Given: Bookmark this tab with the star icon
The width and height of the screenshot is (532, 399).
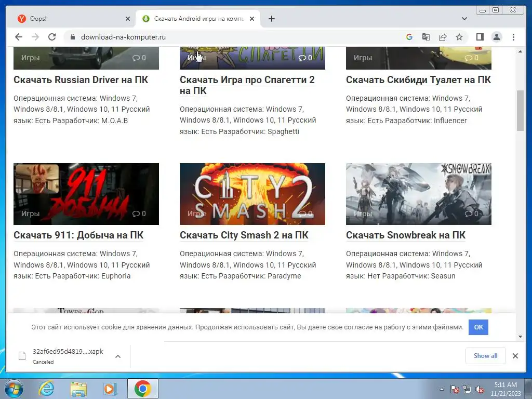Looking at the screenshot, I should 459,37.
